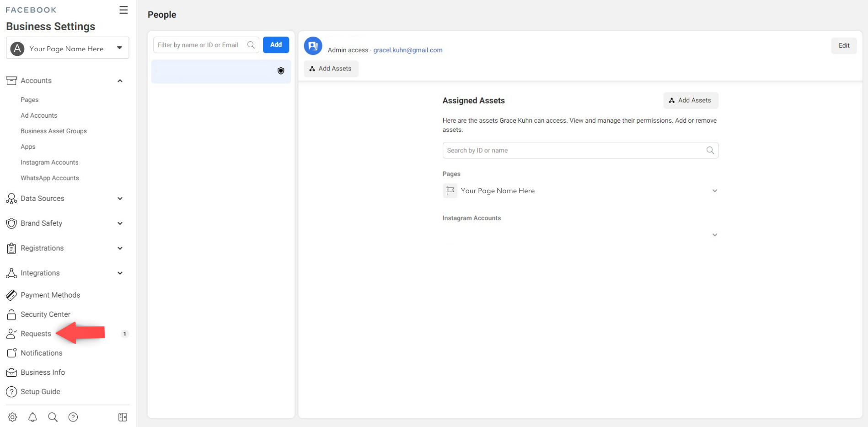Image resolution: width=868 pixels, height=427 pixels.
Task: Open the hamburger menu icon
Action: click(x=123, y=10)
